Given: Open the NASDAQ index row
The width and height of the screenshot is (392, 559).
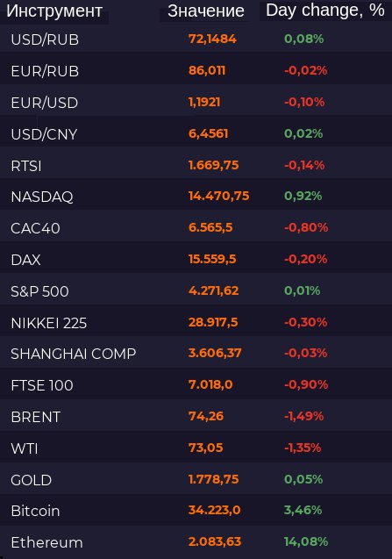Looking at the screenshot, I should [196, 197].
